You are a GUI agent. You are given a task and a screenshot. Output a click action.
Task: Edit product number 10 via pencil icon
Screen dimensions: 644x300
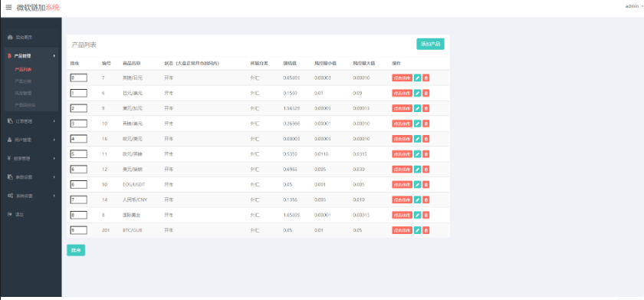pyautogui.click(x=417, y=124)
